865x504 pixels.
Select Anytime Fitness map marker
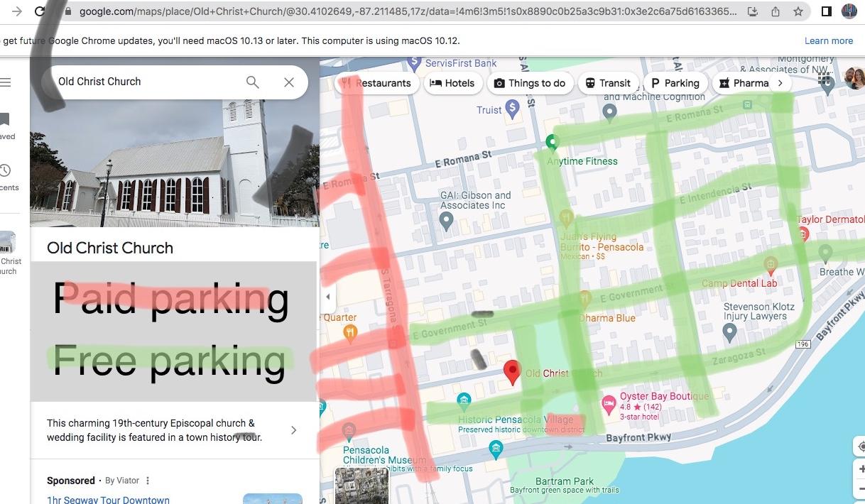pyautogui.click(x=553, y=143)
